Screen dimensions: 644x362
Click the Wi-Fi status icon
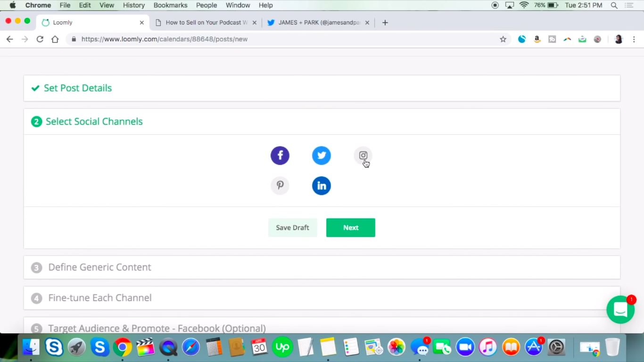click(524, 5)
